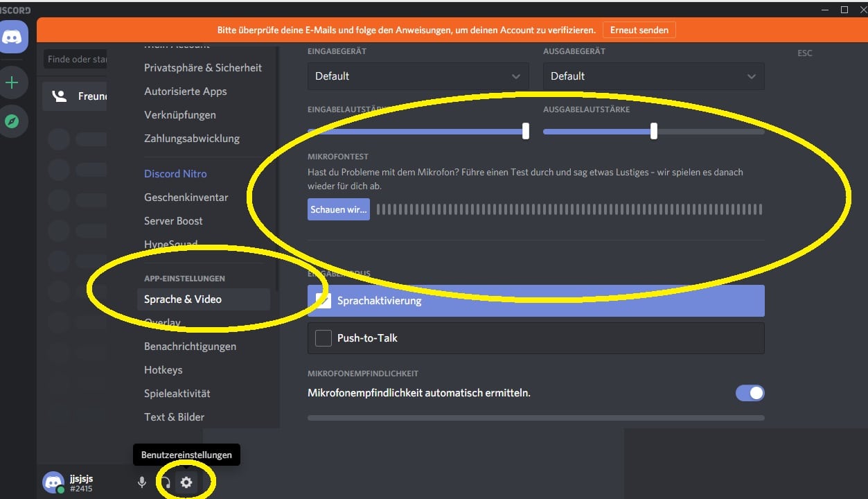The height and width of the screenshot is (499, 868).
Task: Open Privatsphäre & Sicherheit settings
Action: 203,68
